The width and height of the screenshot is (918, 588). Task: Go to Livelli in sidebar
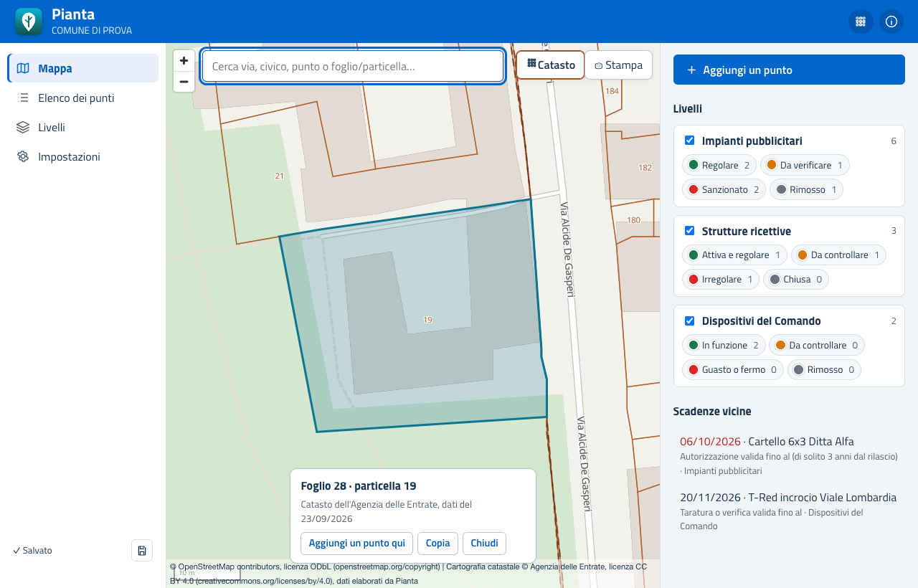83,127
